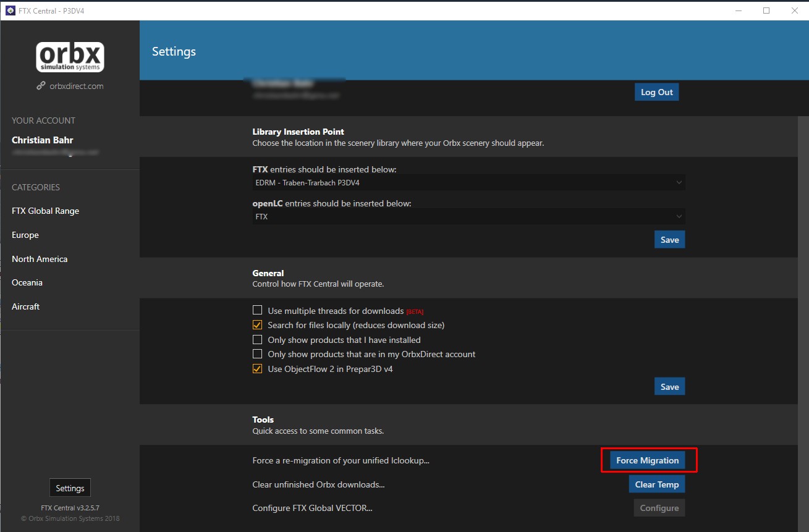Image resolution: width=809 pixels, height=532 pixels.
Task: Open the Europe category
Action: 25,235
